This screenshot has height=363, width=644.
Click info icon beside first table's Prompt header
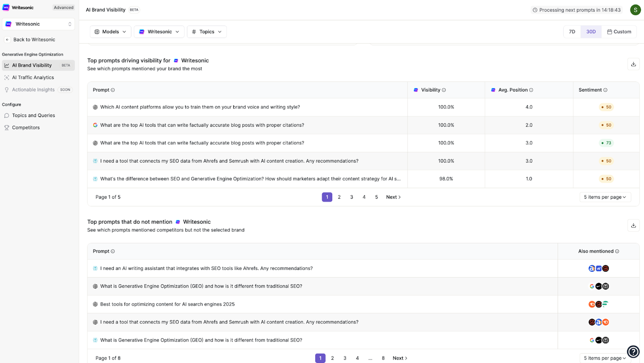point(113,90)
